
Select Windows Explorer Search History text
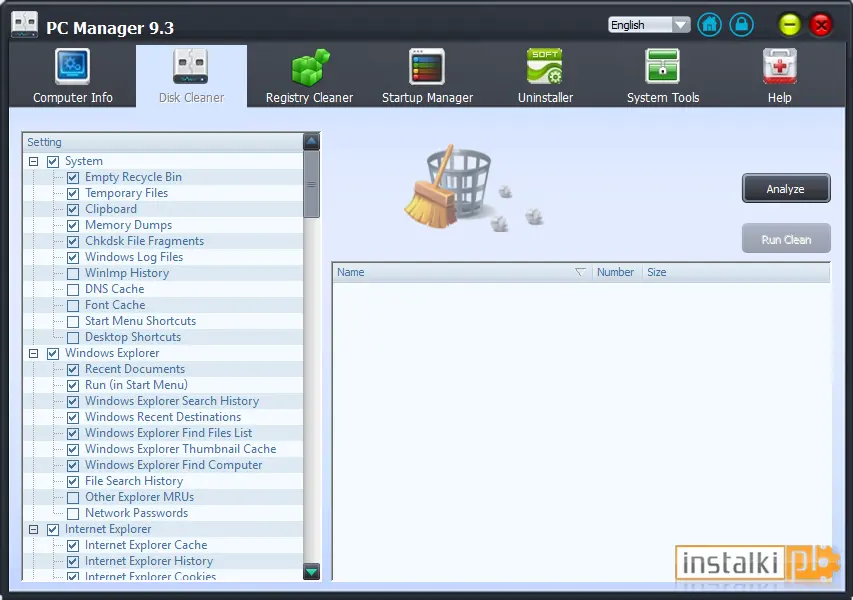click(x=172, y=401)
